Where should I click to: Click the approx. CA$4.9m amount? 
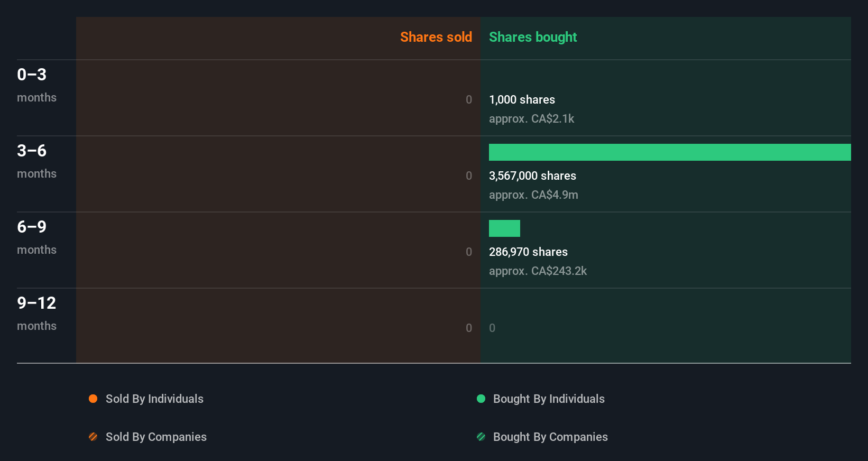tap(533, 195)
